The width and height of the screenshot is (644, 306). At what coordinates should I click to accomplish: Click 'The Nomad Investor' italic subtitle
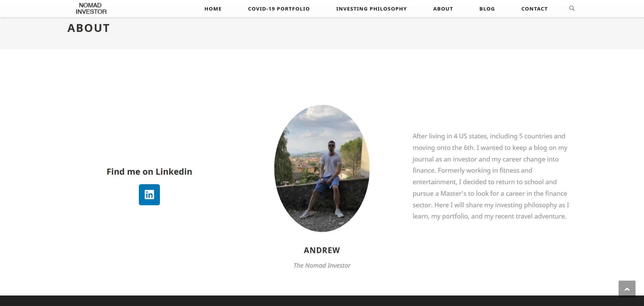(322, 266)
